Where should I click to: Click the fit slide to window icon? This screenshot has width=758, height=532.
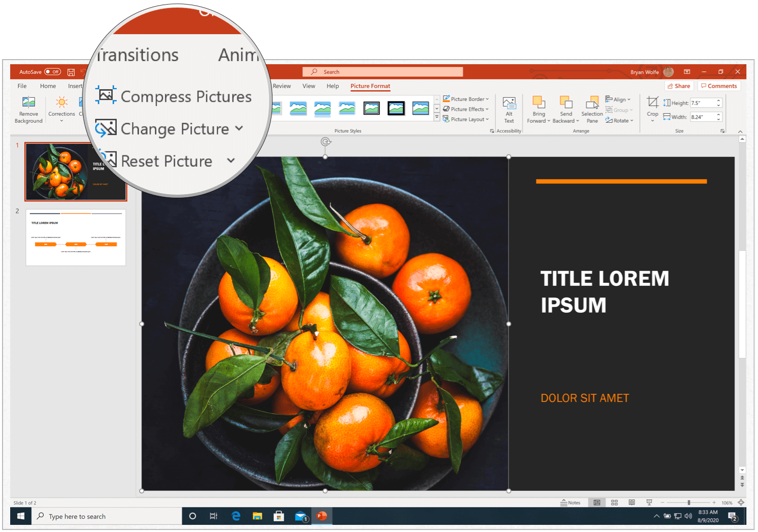click(741, 502)
